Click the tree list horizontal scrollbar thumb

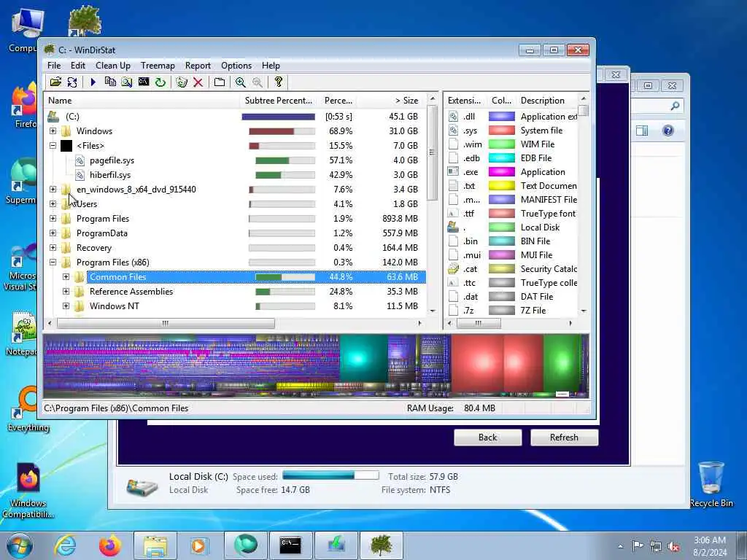[166, 323]
